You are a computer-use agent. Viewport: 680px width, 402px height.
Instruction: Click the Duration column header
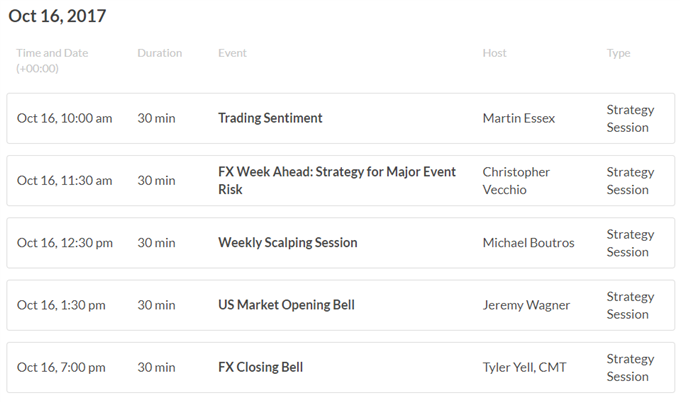point(160,53)
